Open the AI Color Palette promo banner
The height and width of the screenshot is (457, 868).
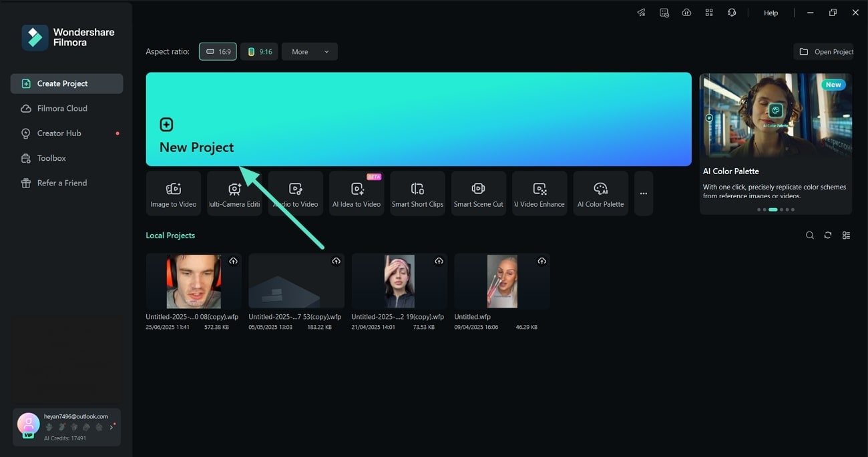click(x=776, y=143)
